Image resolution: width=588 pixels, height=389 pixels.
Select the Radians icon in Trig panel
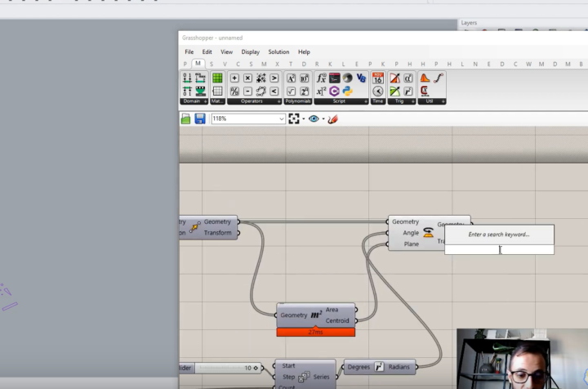408,91
